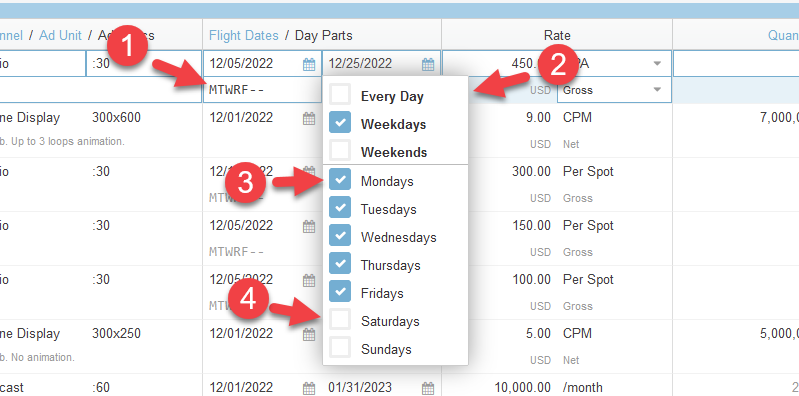Screen dimensions: 799x396
Task: Check the Weekends checkbox
Action: pyautogui.click(x=340, y=151)
